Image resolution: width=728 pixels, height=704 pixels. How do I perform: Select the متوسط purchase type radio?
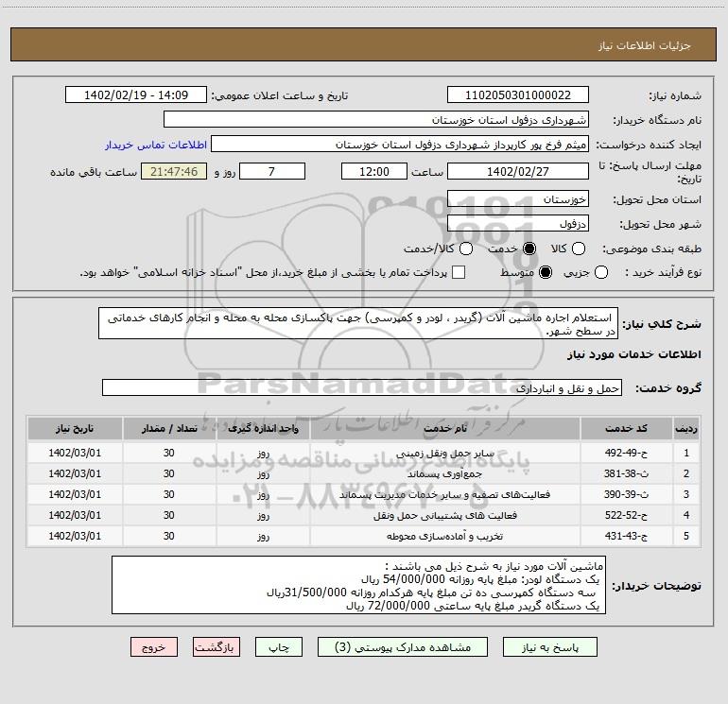(546, 272)
